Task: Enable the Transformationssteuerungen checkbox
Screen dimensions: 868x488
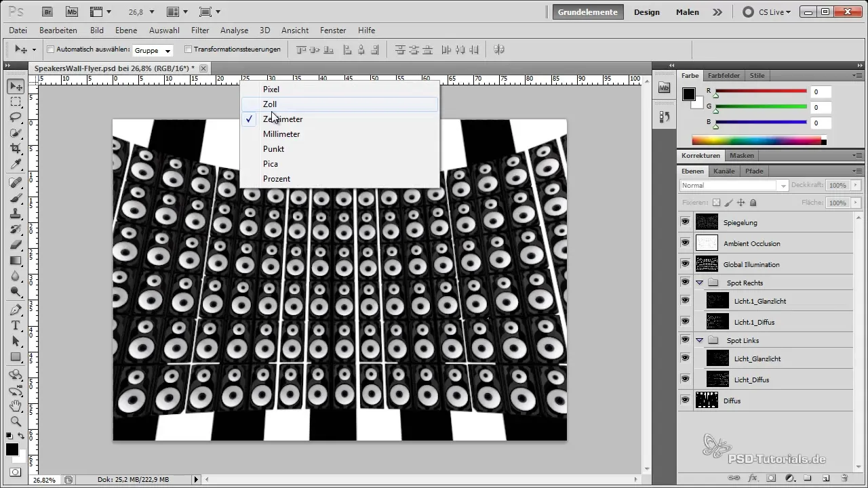Action: pyautogui.click(x=188, y=49)
